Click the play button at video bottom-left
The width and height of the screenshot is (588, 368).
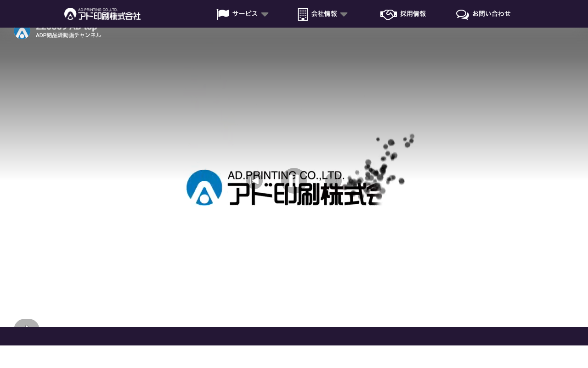coord(27,323)
